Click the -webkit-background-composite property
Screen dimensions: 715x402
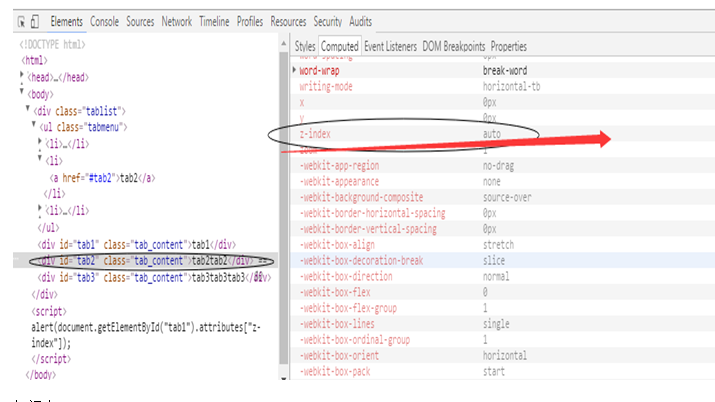click(x=361, y=197)
